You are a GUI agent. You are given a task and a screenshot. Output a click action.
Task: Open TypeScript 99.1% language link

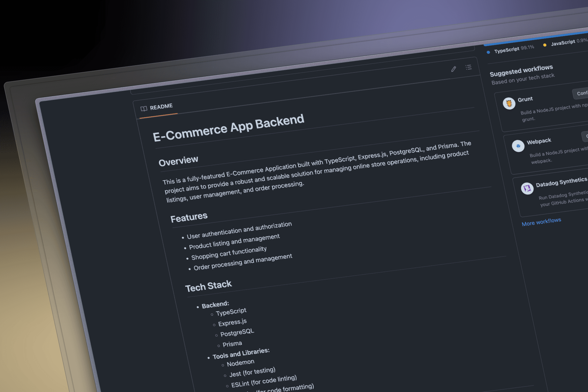click(x=514, y=49)
